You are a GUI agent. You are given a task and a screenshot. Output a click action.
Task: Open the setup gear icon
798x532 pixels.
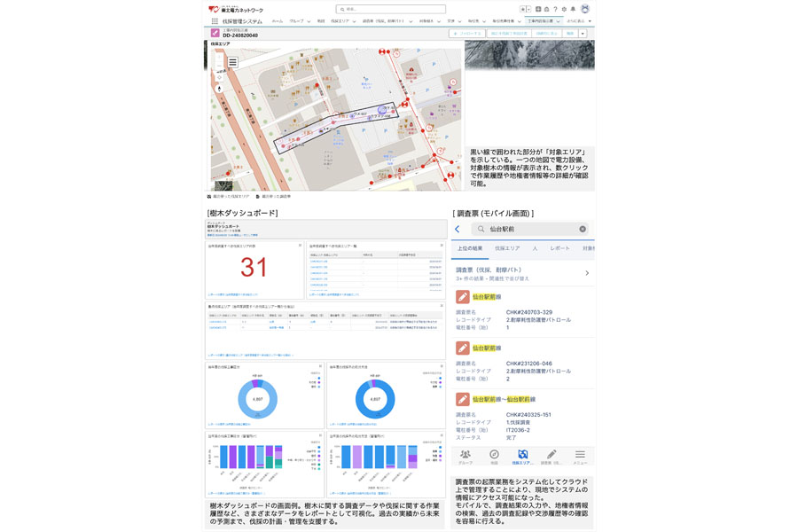tap(564, 9)
